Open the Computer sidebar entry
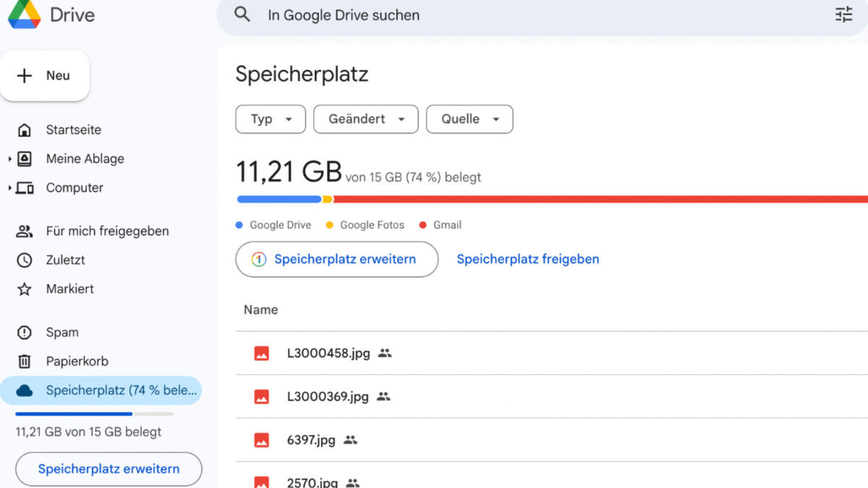Image resolution: width=868 pixels, height=488 pixels. point(75,187)
